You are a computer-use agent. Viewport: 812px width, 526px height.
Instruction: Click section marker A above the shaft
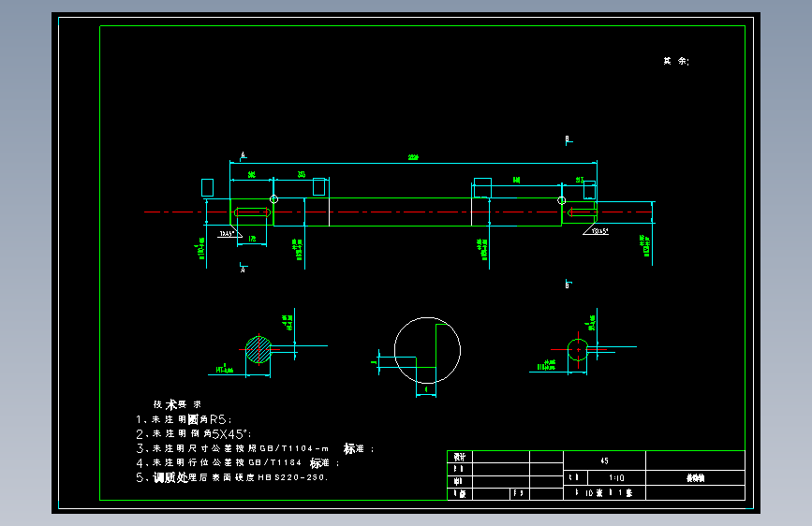coord(243,154)
